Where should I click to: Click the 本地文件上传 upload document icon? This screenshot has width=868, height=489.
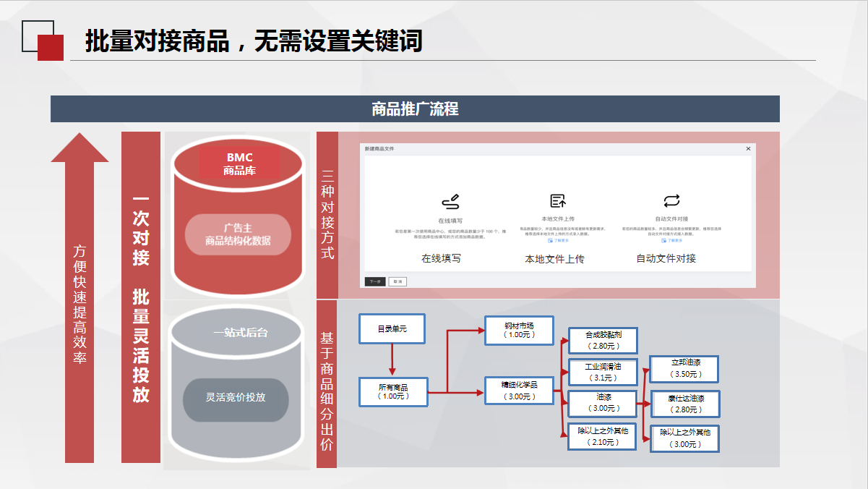click(558, 200)
